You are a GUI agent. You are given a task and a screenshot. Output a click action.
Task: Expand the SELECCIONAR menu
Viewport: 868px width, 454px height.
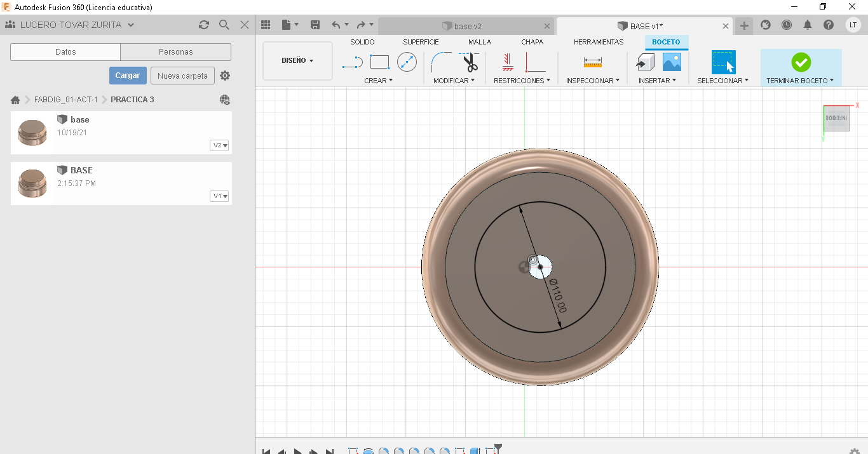(723, 81)
